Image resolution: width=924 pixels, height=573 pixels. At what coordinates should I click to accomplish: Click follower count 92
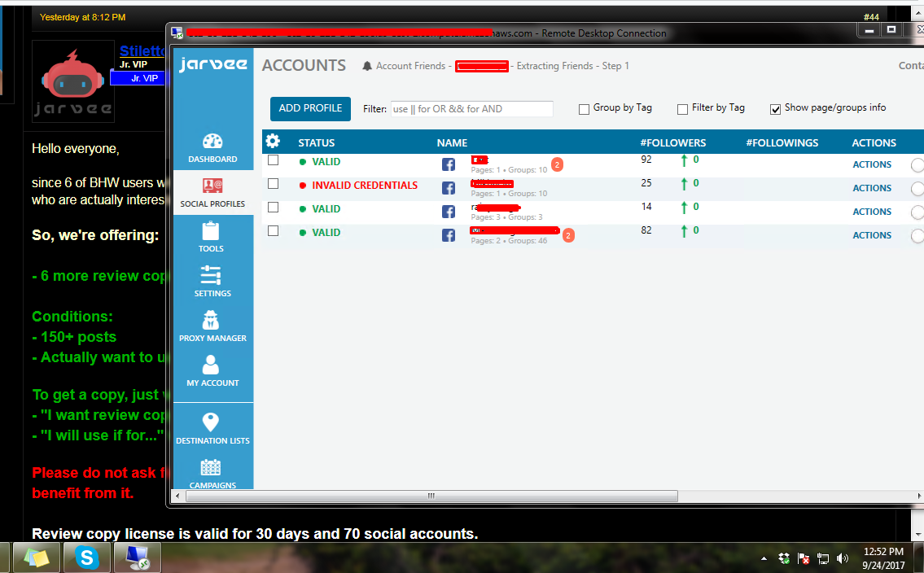tap(646, 159)
